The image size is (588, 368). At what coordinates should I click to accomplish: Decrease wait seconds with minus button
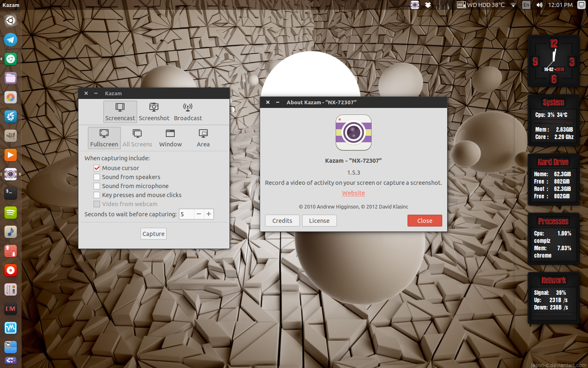pos(199,214)
